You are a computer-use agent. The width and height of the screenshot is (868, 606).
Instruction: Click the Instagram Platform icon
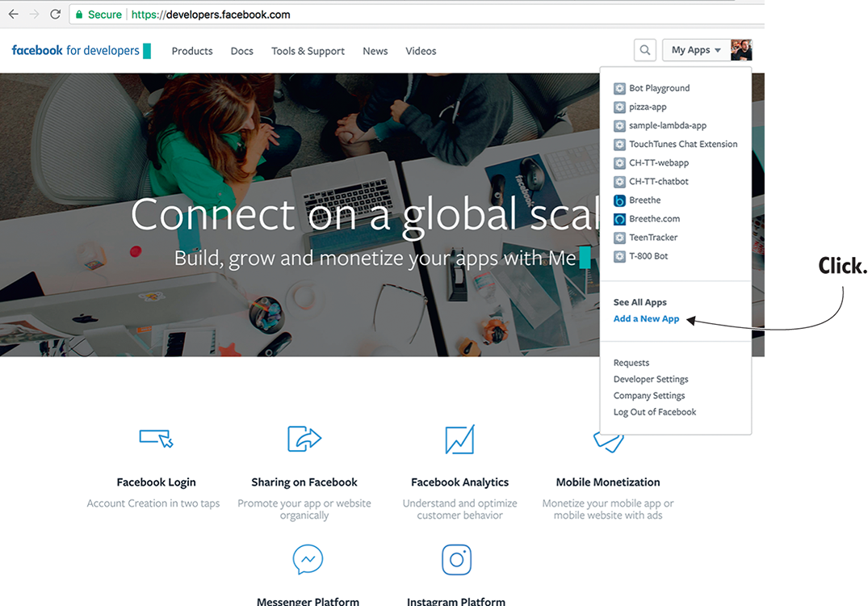click(x=456, y=559)
